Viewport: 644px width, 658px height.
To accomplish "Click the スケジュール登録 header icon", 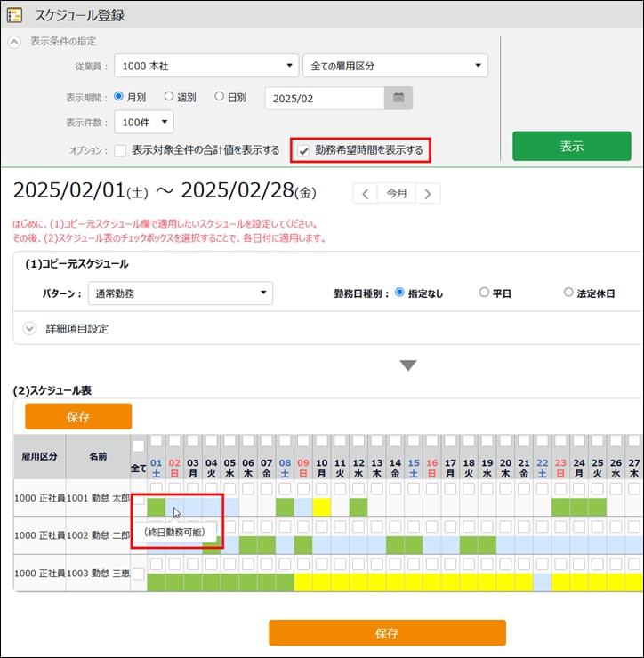I will point(15,15).
